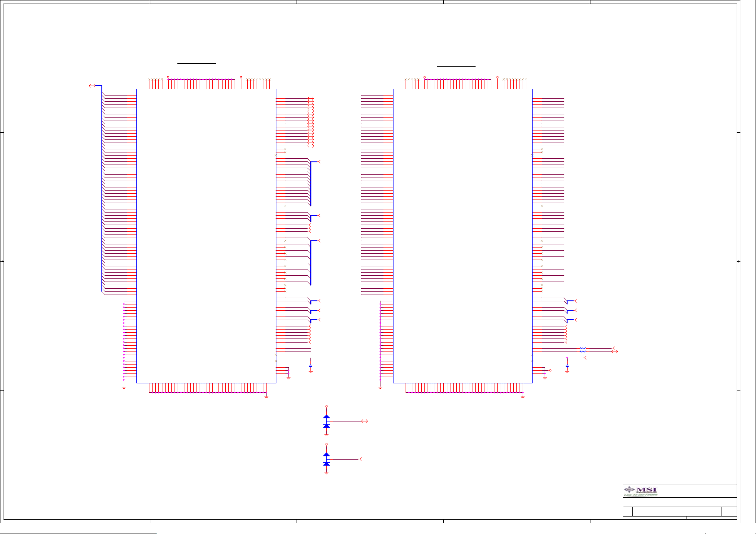Click the bidirectional port beside the upper diode pair
This screenshot has height=534, width=756.
point(365,421)
